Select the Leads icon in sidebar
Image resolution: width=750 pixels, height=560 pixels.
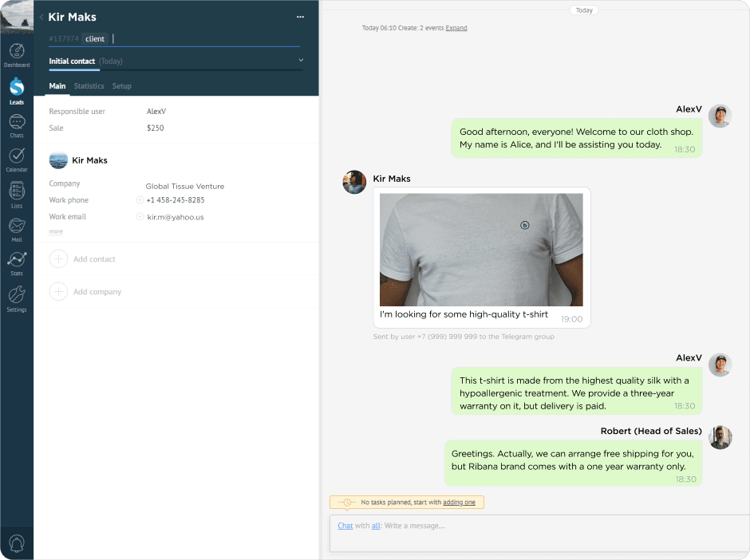16,88
